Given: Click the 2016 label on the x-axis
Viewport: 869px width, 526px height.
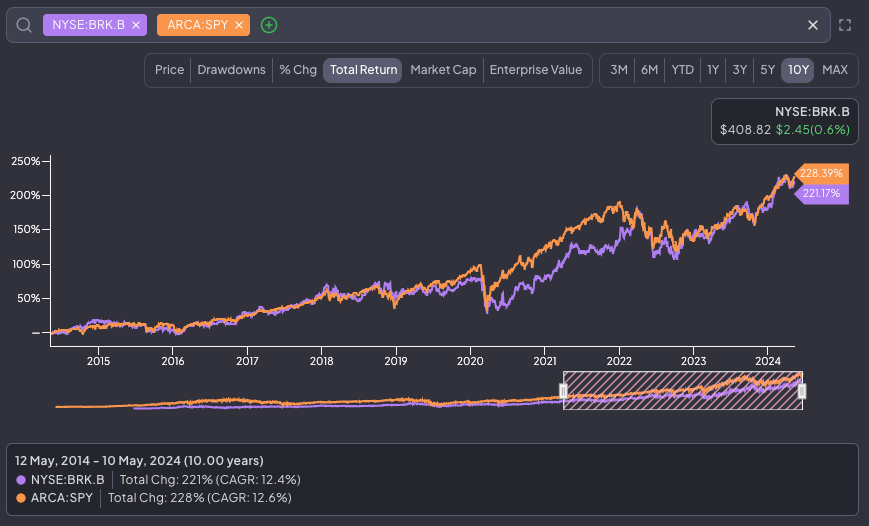Looking at the screenshot, I should point(172,361).
